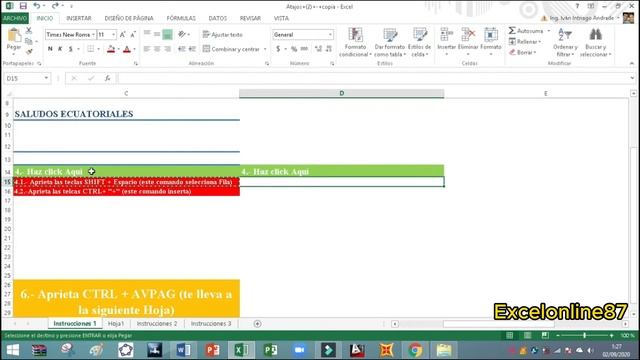Switch to the INSERTAR tab

[79, 18]
